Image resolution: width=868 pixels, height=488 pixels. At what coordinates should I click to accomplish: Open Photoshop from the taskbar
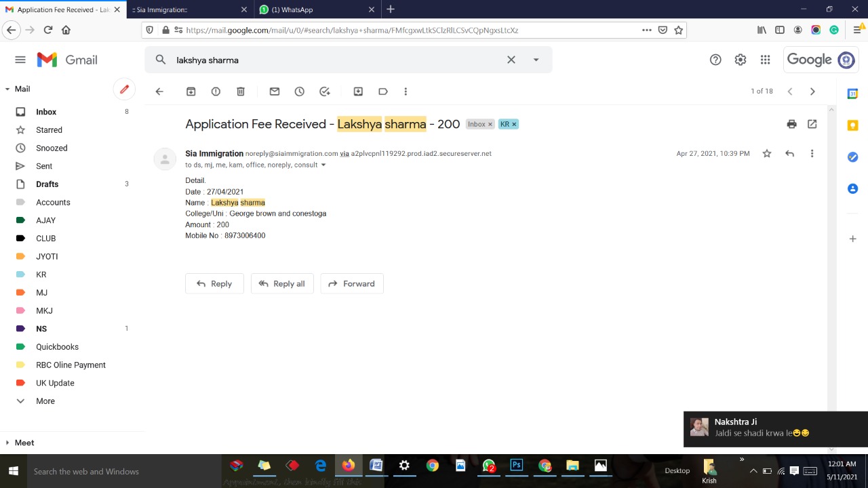517,466
